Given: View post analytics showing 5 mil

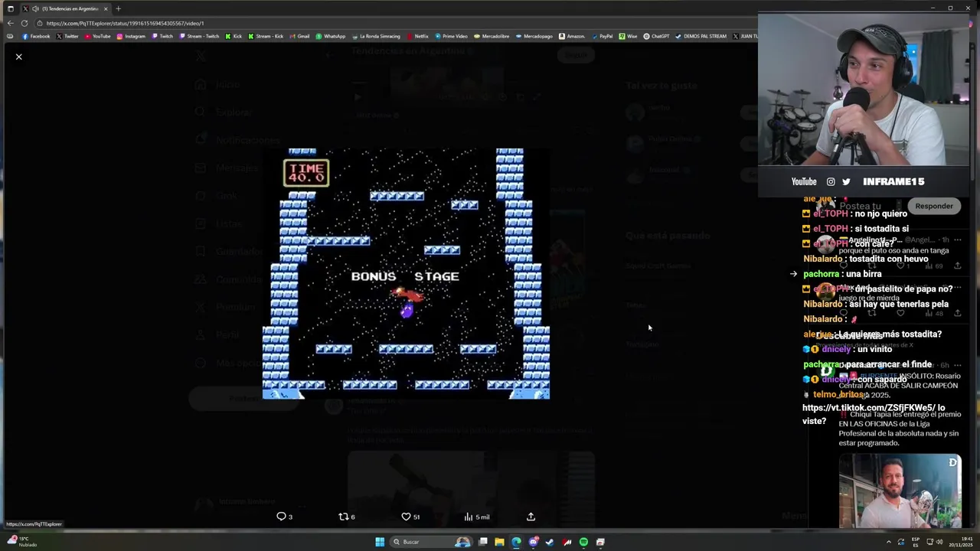Looking at the screenshot, I should point(476,517).
